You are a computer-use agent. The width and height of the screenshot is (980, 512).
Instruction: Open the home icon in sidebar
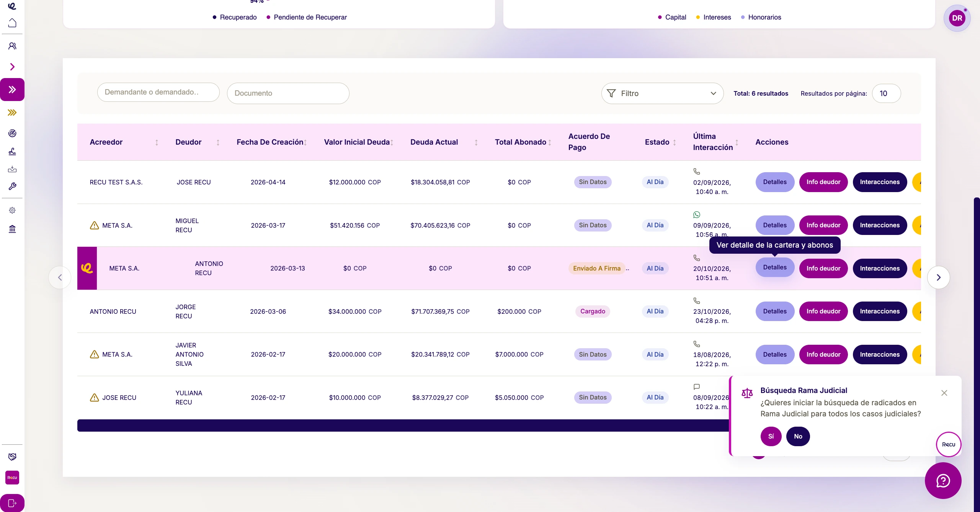(12, 23)
